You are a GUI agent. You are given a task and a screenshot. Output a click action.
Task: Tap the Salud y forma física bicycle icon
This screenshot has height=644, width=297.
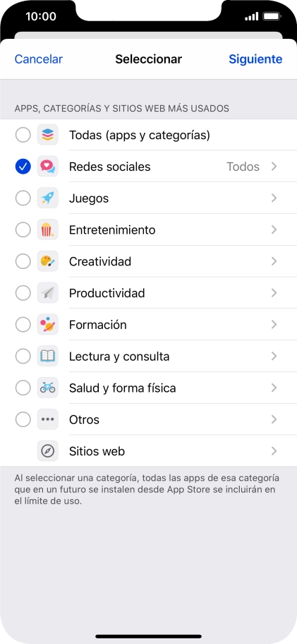(x=47, y=388)
